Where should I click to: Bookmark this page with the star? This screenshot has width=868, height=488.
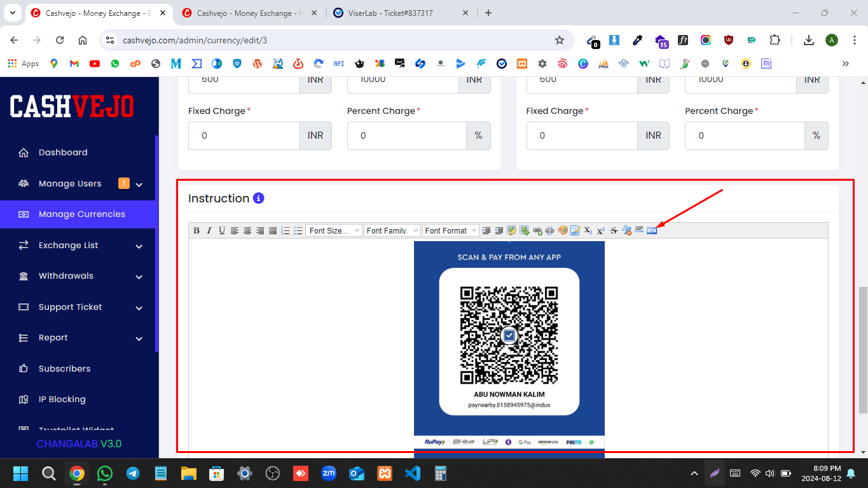coord(560,40)
